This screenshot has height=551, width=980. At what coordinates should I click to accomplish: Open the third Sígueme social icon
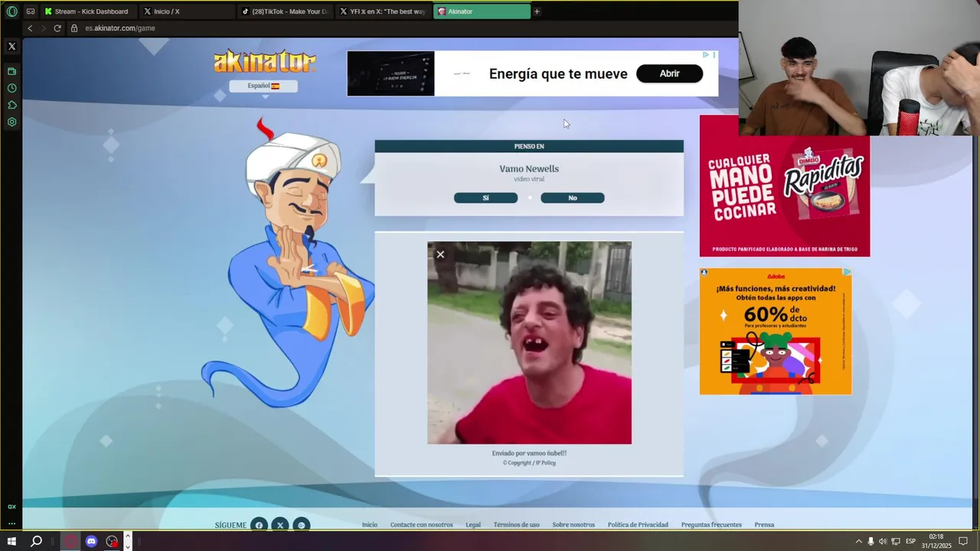[x=302, y=525]
